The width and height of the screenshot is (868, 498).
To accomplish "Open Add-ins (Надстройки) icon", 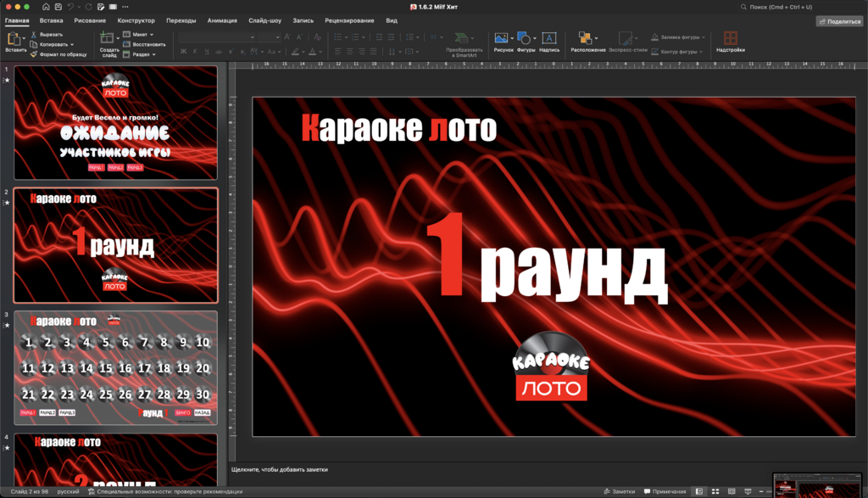I will [x=730, y=37].
